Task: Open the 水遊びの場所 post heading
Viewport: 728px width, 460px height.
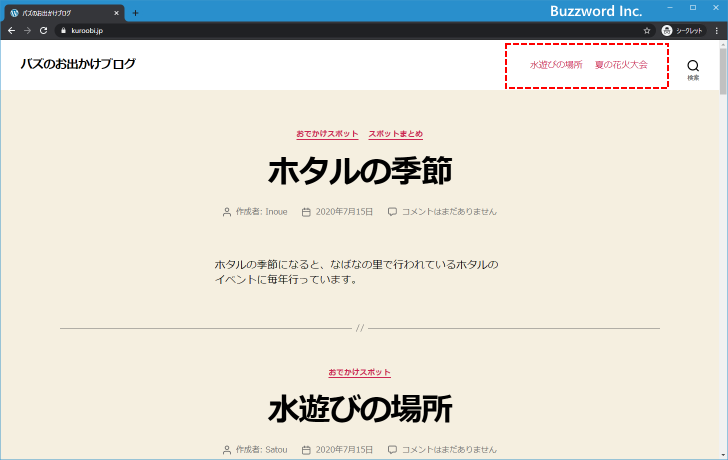Action: [x=360, y=409]
